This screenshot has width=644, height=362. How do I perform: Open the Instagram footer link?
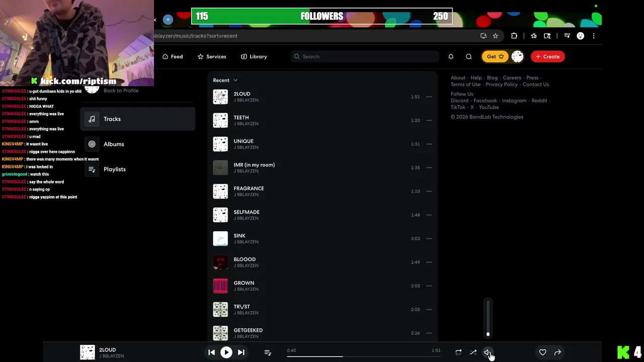point(514,101)
